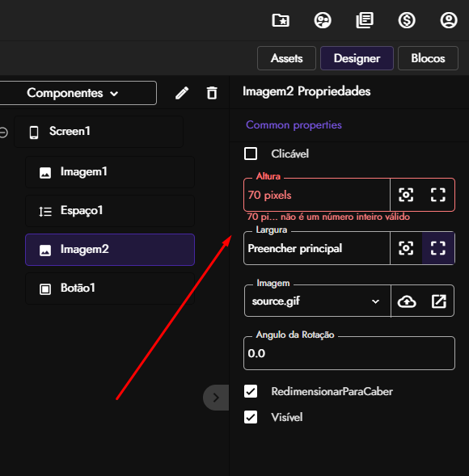Set Largura to automatic with the focus icon
Image resolution: width=469 pixels, height=476 pixels.
coord(406,248)
